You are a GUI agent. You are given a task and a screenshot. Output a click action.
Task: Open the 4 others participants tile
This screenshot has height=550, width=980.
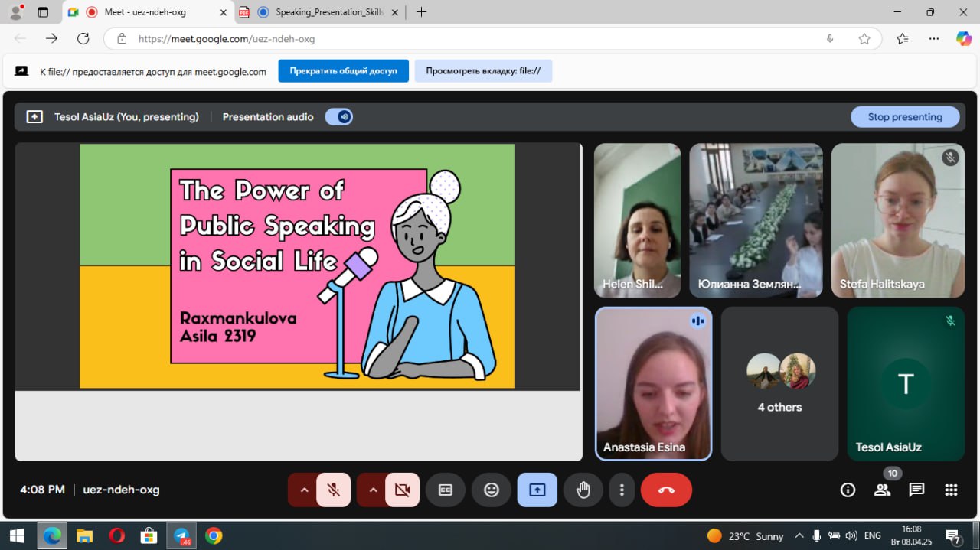(x=779, y=384)
